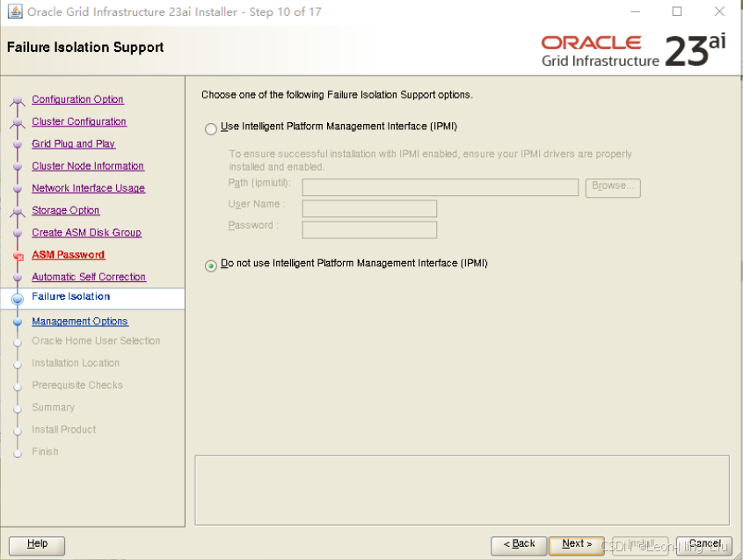This screenshot has width=743, height=560.
Task: Click Installation Location step text
Action: coord(76,363)
